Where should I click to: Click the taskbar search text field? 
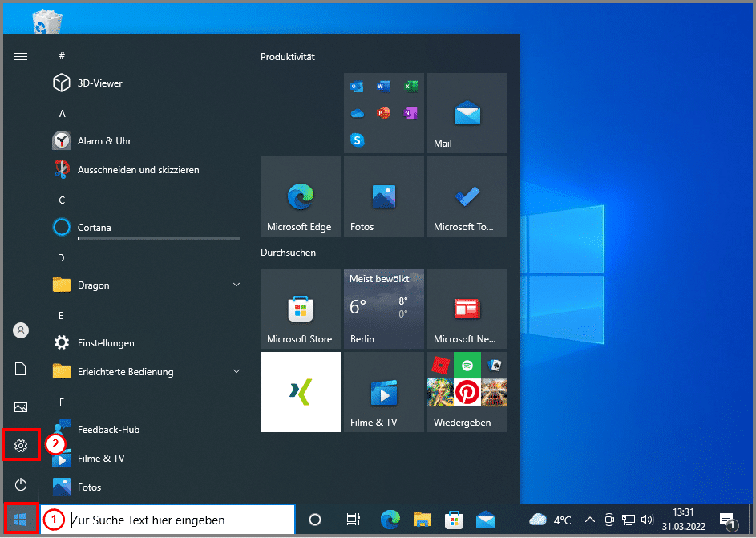pyautogui.click(x=176, y=520)
